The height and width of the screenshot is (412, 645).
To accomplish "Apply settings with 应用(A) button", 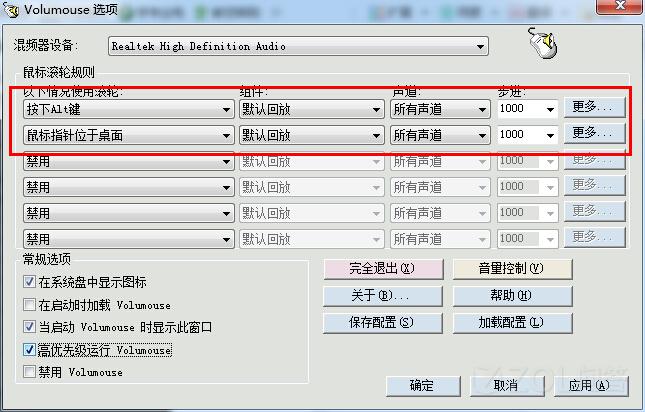I will 592,386.
